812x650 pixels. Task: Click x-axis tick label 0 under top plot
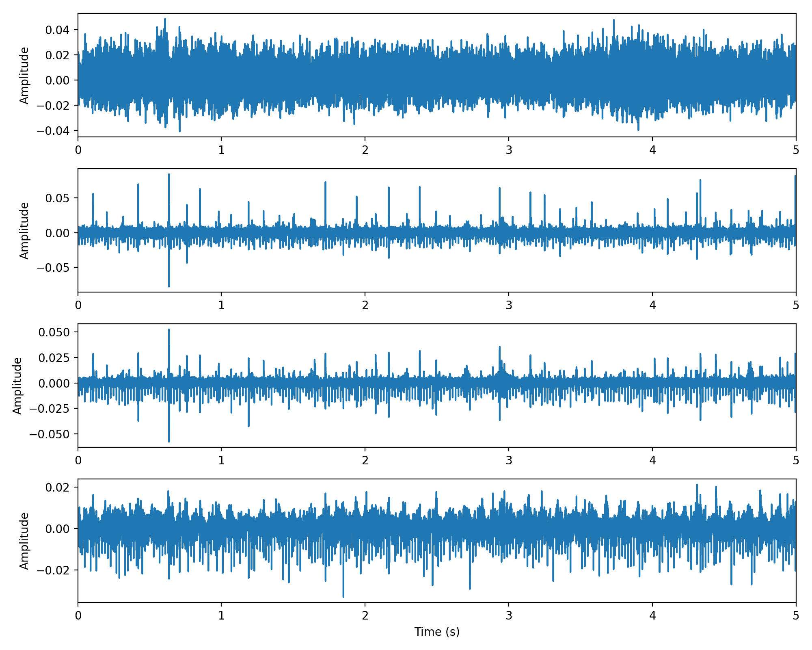pyautogui.click(x=78, y=150)
